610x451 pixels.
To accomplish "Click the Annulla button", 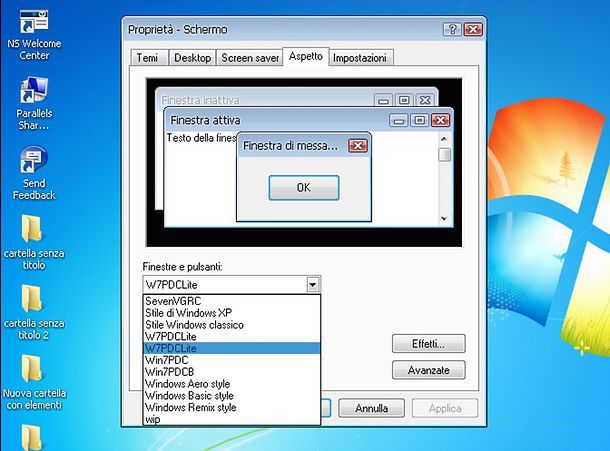I will tap(372, 408).
